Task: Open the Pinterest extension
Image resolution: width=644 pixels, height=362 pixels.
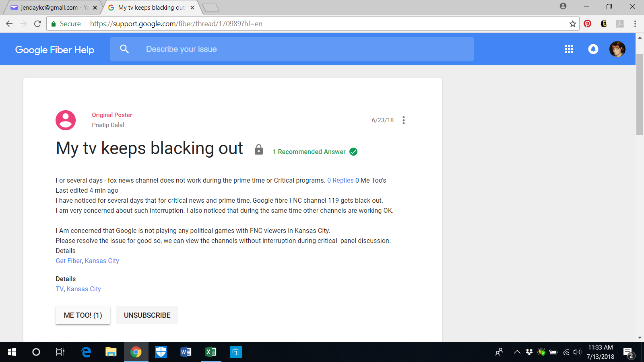Action: point(587,24)
